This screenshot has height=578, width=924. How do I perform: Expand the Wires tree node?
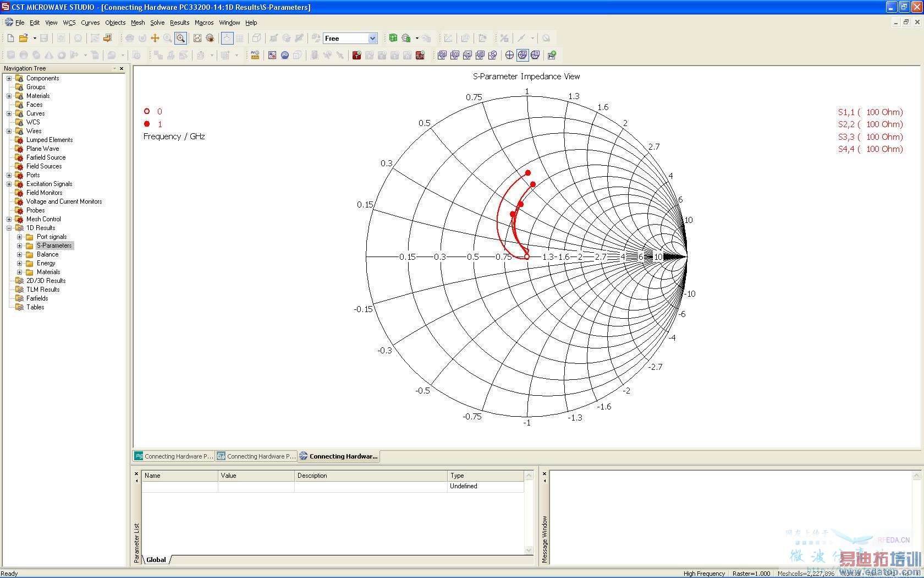9,131
